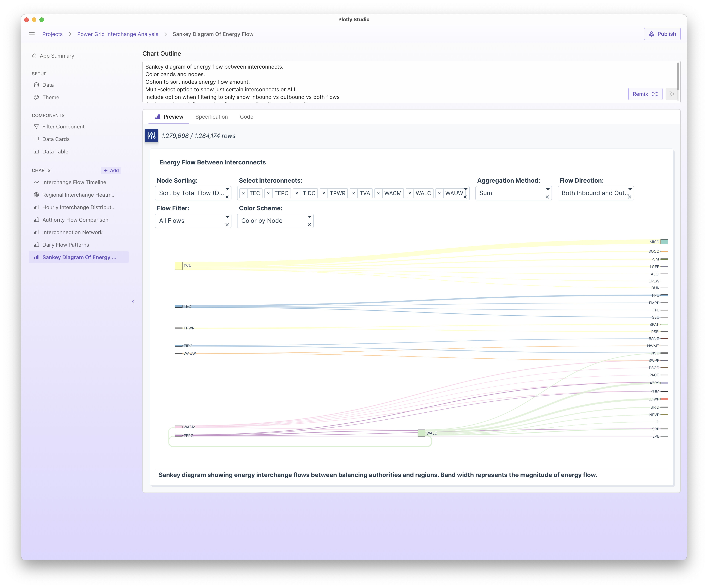Click the Power Grid Interchange Analysis breadcrumb

[117, 34]
